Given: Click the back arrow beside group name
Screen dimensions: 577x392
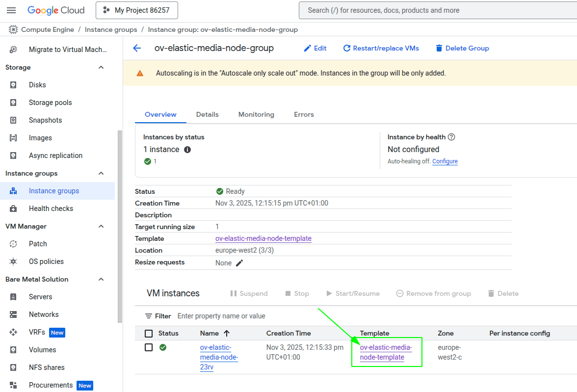Looking at the screenshot, I should (x=137, y=48).
